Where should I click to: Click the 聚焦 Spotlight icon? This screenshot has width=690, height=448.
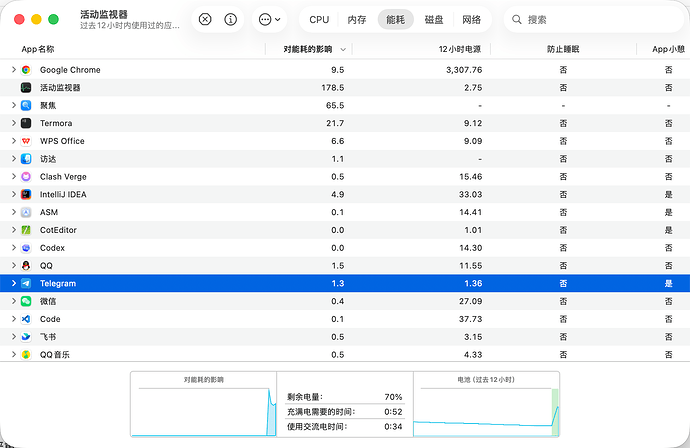pyautogui.click(x=26, y=105)
